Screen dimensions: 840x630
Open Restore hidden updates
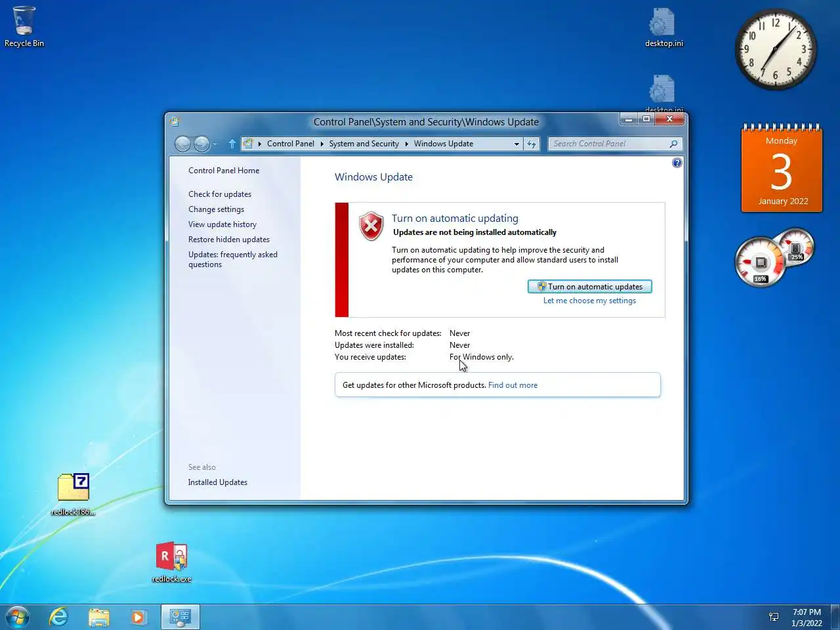pyautogui.click(x=229, y=240)
